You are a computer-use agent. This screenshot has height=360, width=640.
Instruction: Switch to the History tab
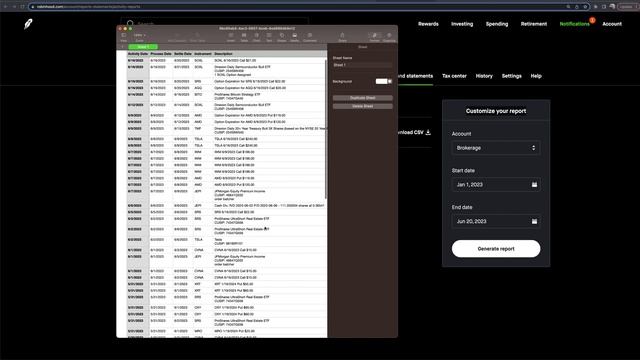point(484,76)
